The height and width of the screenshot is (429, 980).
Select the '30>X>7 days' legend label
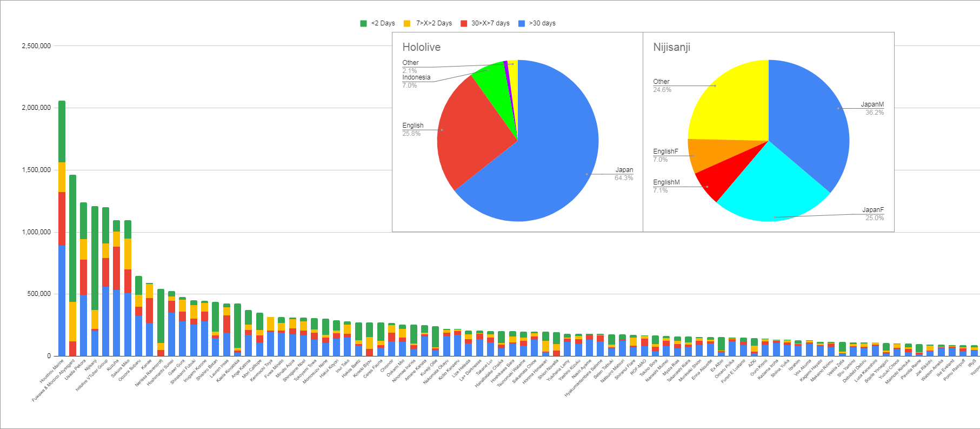(490, 23)
